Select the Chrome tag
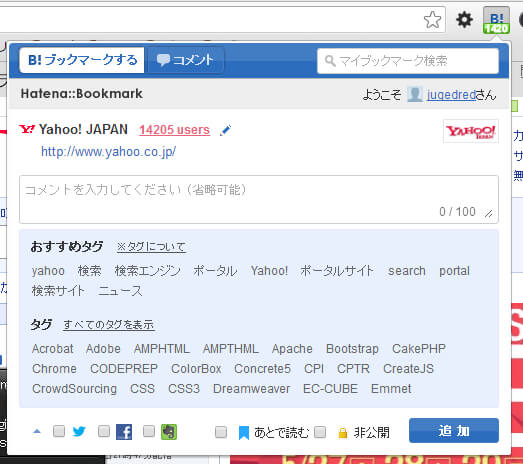Screen dimensions: 523x464 click(x=54, y=369)
